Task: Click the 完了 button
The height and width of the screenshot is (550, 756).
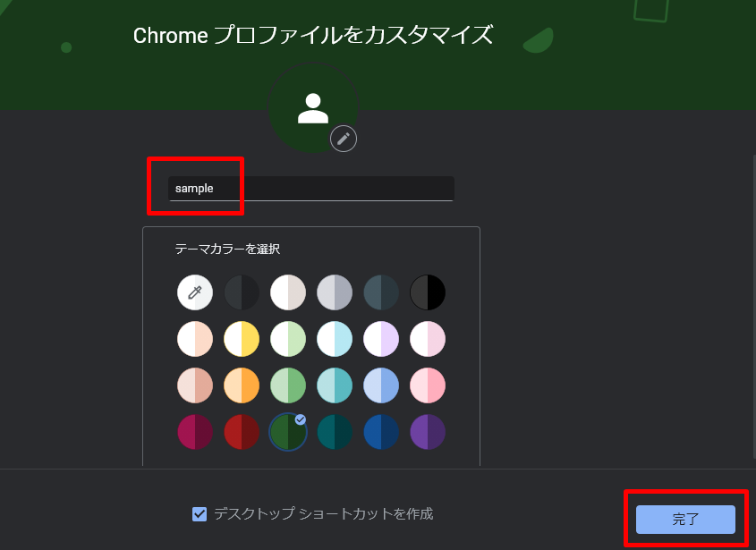Action: tap(685, 520)
